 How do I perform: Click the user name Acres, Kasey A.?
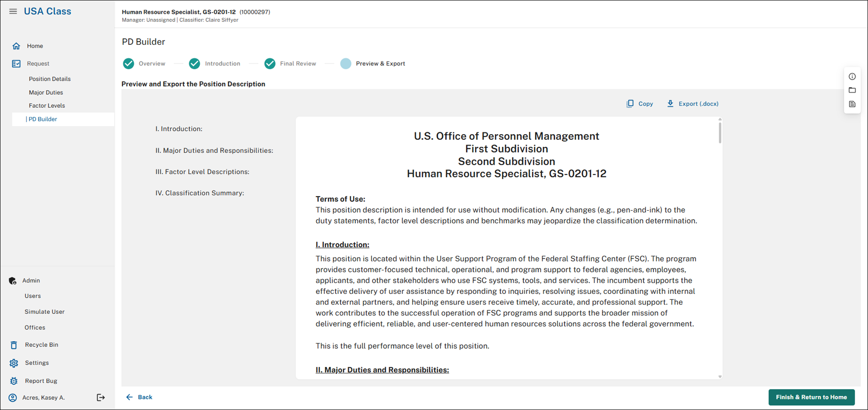coord(43,397)
